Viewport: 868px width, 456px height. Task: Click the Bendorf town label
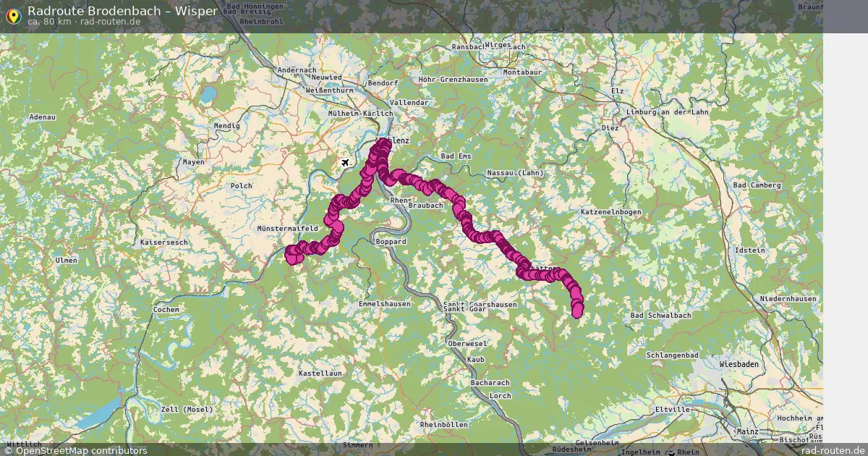tap(383, 83)
